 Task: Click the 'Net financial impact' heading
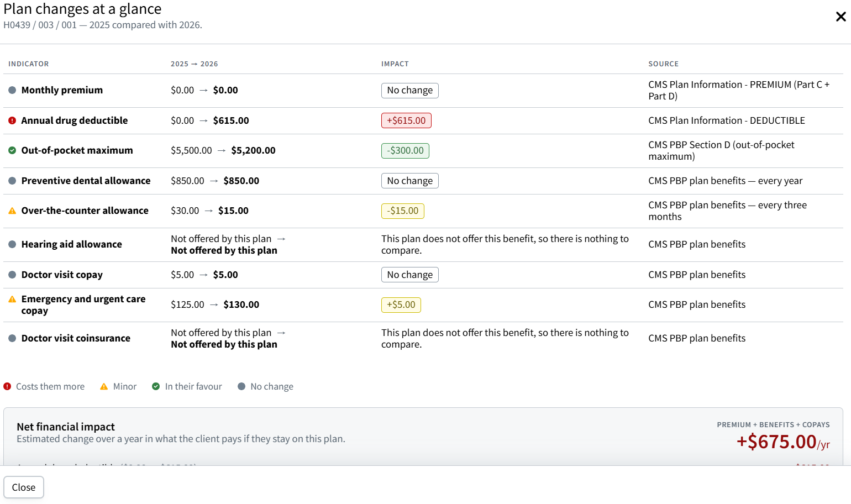click(x=66, y=427)
